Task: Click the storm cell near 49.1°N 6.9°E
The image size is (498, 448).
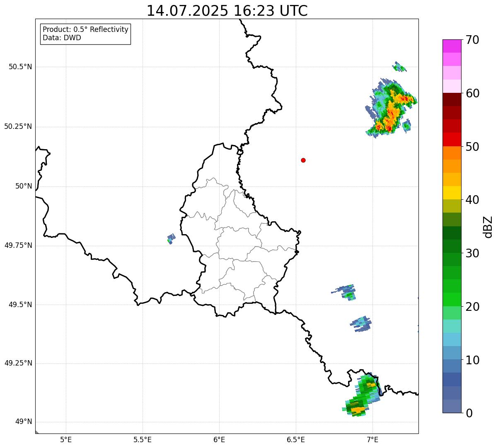Action: click(361, 395)
